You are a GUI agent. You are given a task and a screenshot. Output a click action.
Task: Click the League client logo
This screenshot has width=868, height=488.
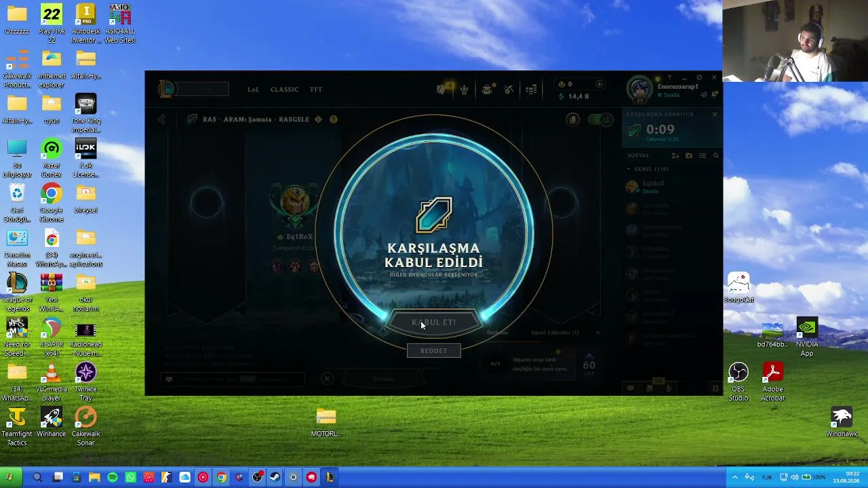[167, 89]
